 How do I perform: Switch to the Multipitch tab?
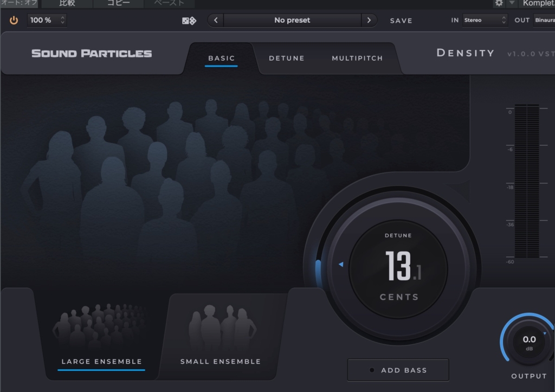357,58
